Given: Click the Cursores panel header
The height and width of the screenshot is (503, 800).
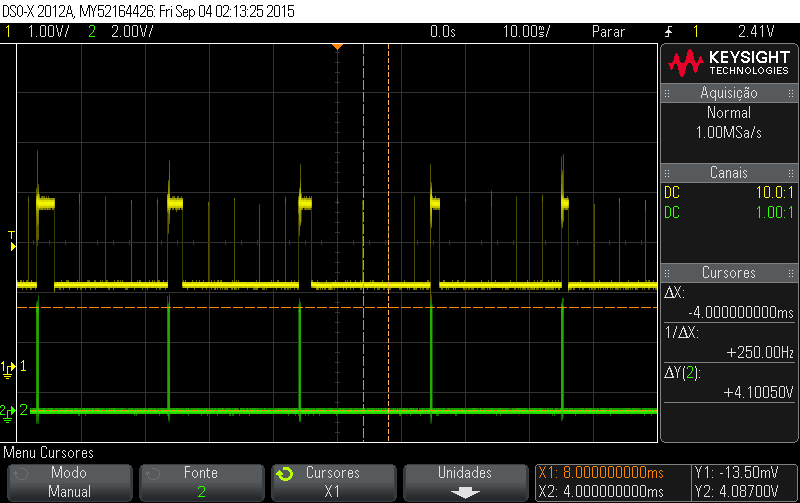Looking at the screenshot, I should (729, 273).
